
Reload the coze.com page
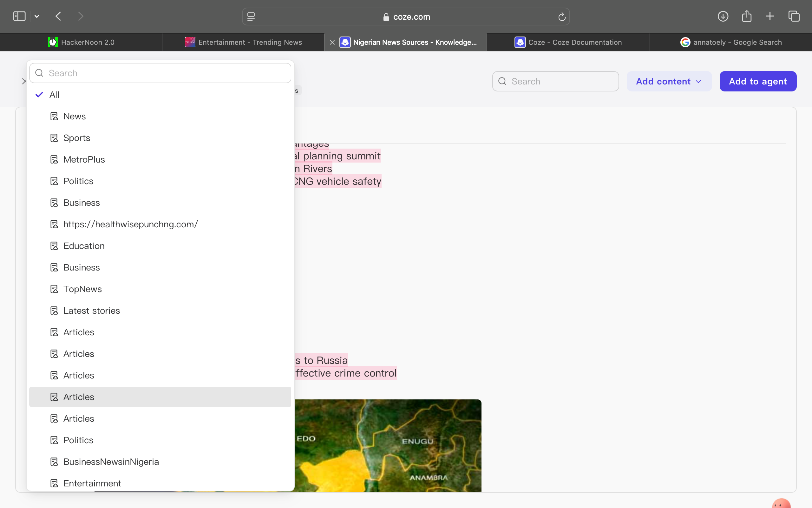coord(562,17)
